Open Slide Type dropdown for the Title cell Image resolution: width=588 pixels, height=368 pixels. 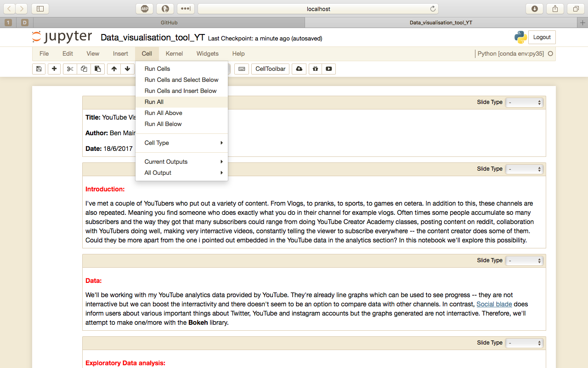coord(524,103)
